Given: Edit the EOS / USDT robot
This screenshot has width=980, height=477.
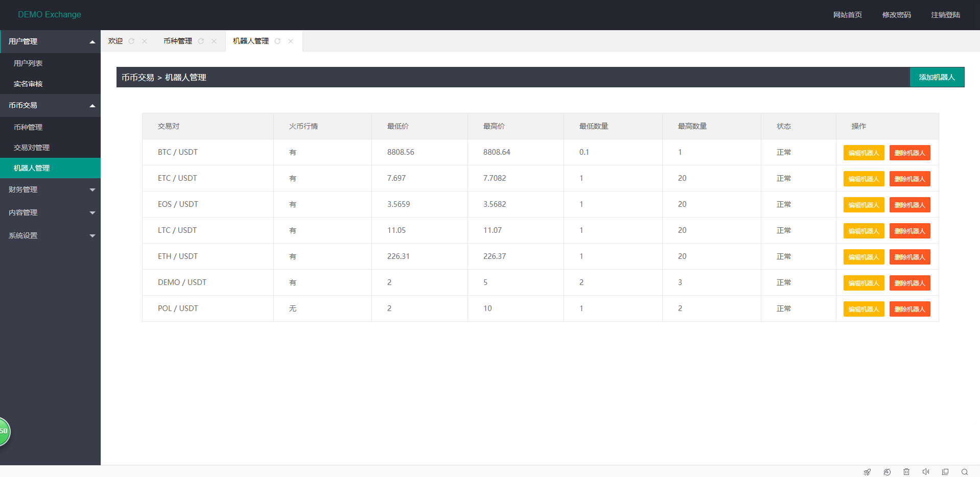Looking at the screenshot, I should [x=864, y=205].
